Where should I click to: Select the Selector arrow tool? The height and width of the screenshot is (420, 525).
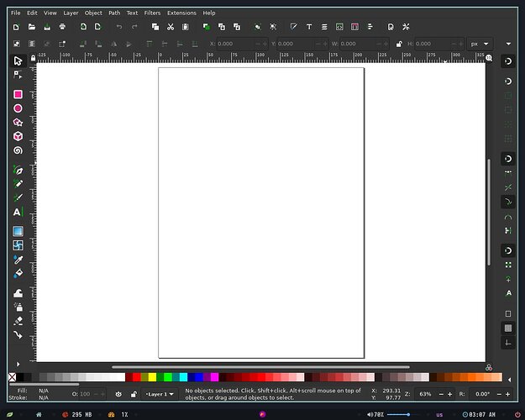(x=18, y=61)
